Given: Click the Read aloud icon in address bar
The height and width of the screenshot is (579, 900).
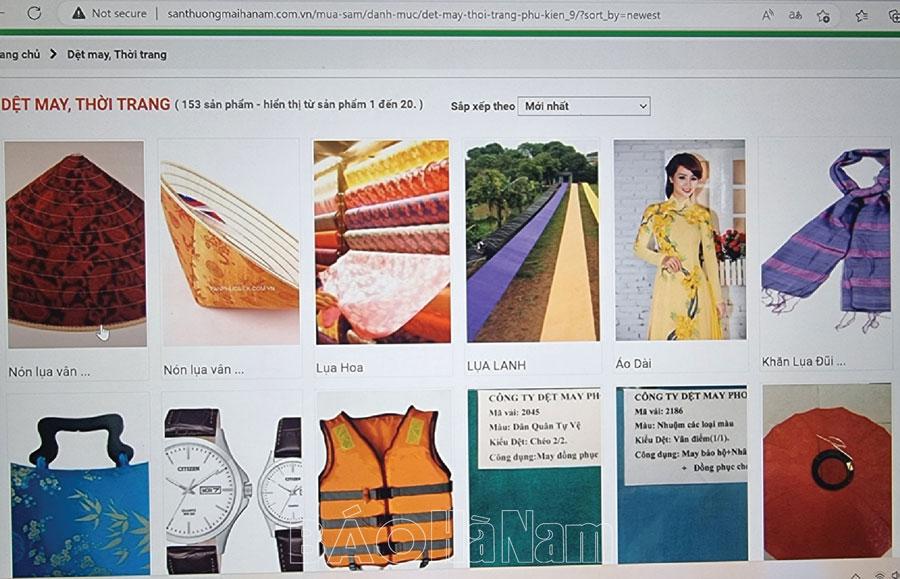Looking at the screenshot, I should click(768, 15).
